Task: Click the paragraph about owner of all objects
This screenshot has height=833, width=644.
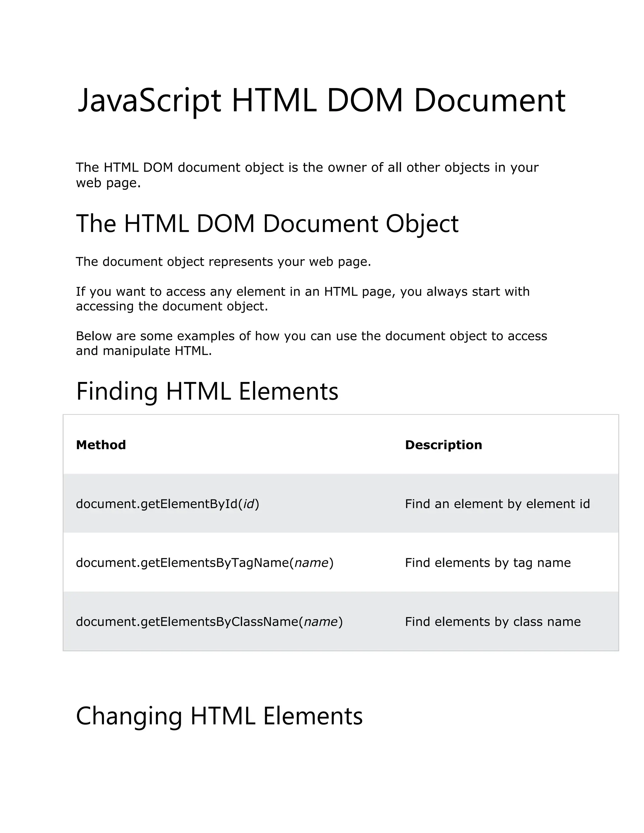Action: [307, 175]
